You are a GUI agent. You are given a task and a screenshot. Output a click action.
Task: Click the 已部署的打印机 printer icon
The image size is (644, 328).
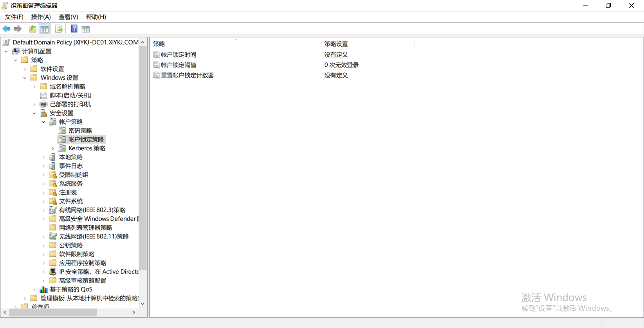click(x=43, y=104)
